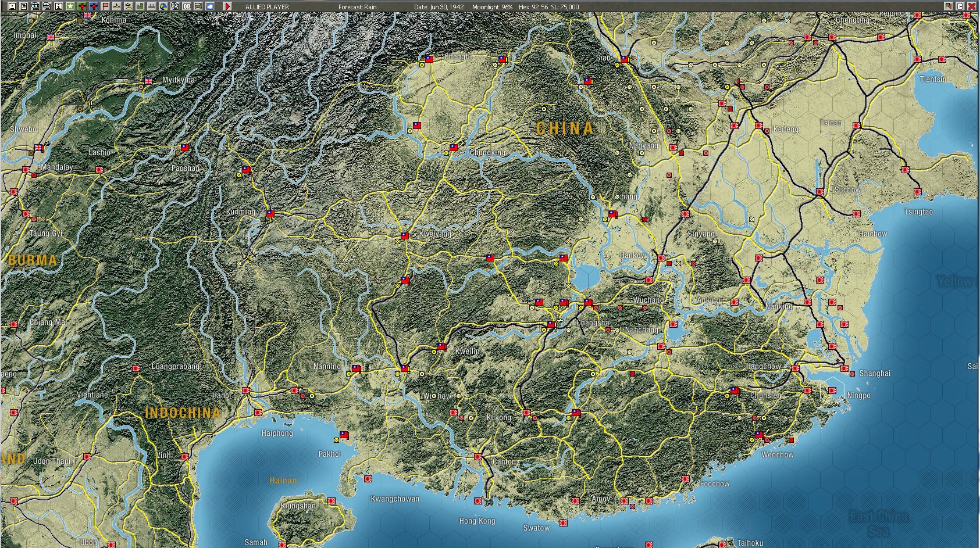Click the 'ALLIED PLAYER' status text

pos(267,7)
